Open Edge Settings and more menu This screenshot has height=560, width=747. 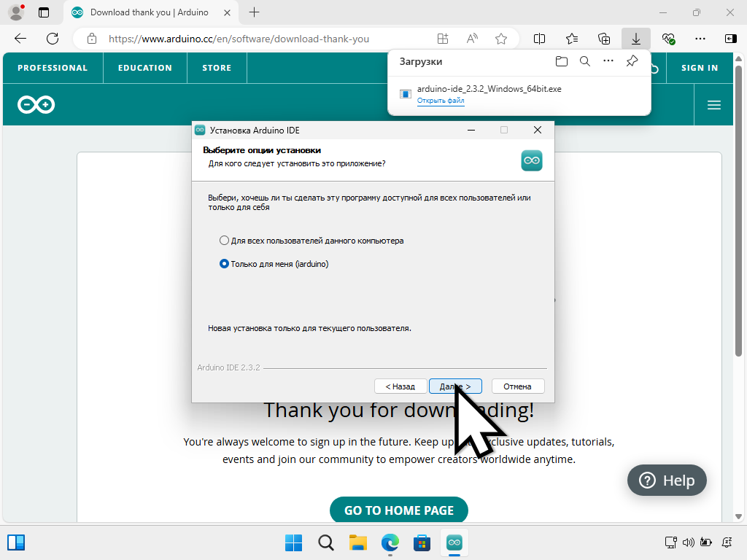[700, 39]
